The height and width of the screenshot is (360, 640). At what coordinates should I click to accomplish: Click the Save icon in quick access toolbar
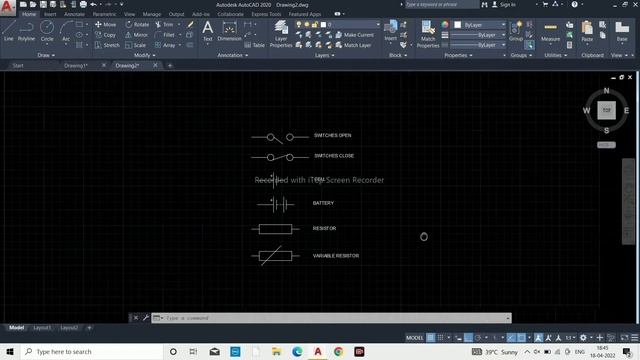(43, 4)
